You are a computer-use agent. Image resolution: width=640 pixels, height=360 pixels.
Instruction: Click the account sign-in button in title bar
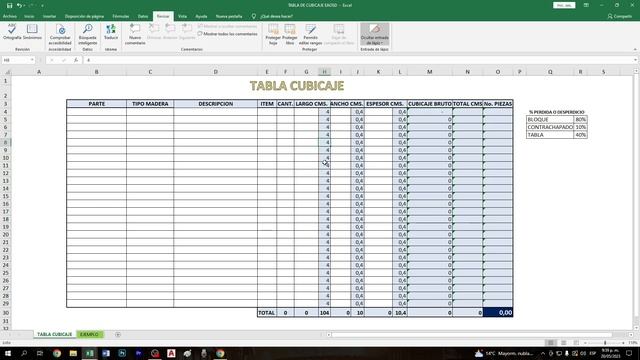tap(564, 5)
